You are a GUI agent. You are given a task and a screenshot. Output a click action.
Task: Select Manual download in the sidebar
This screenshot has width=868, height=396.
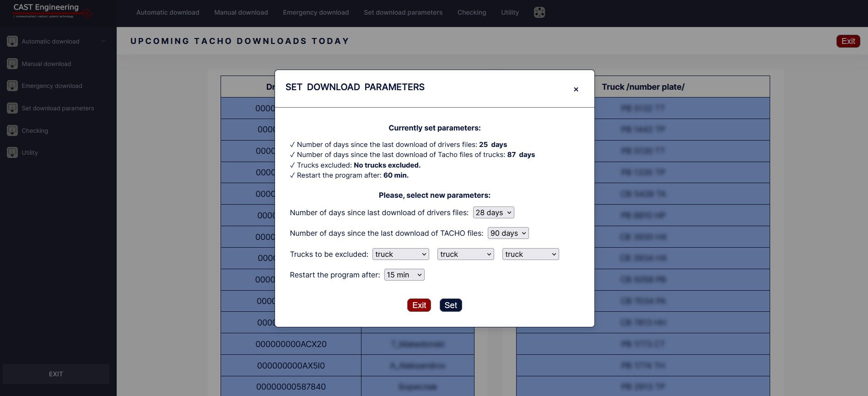tap(46, 64)
